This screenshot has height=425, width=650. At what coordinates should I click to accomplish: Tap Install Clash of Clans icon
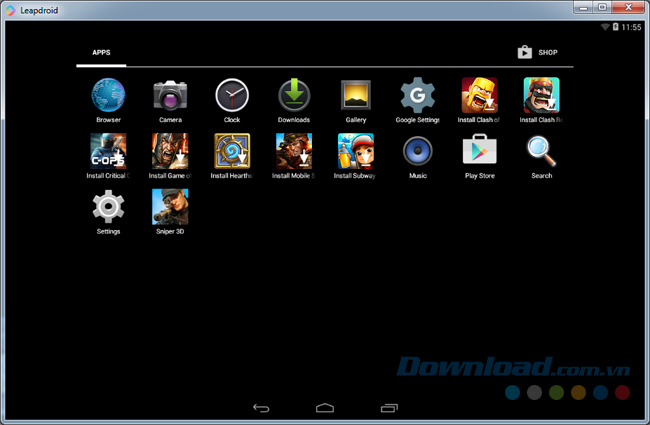point(480,95)
